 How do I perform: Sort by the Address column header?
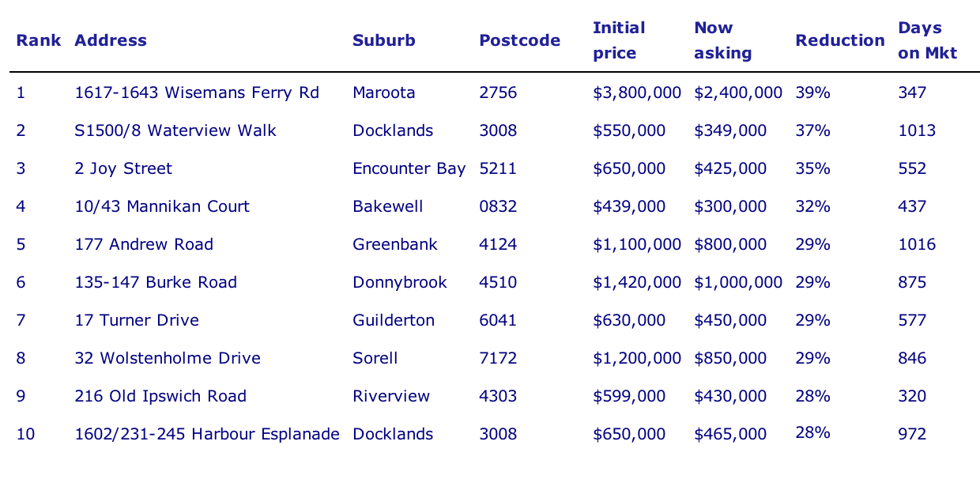(111, 40)
